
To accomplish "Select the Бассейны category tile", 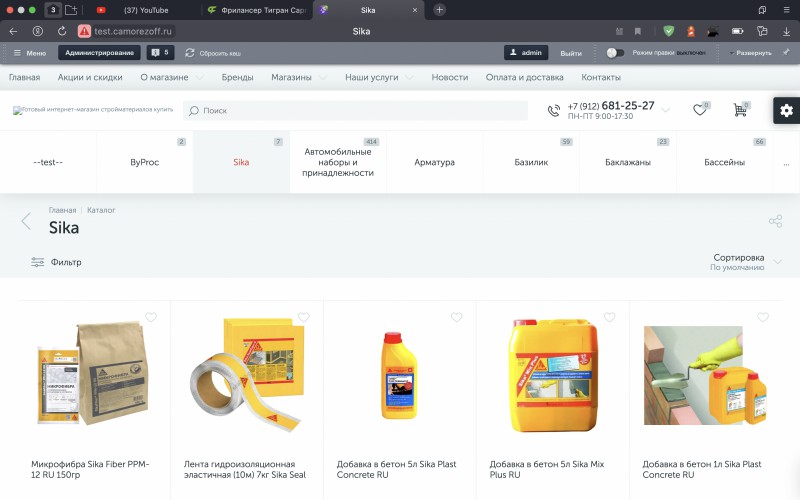I will click(x=724, y=162).
